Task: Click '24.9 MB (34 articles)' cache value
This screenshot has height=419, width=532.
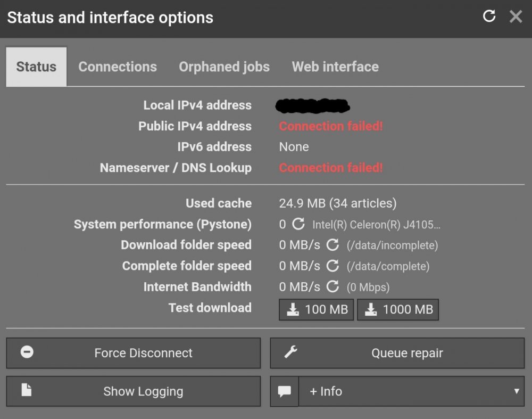Action: tap(338, 203)
